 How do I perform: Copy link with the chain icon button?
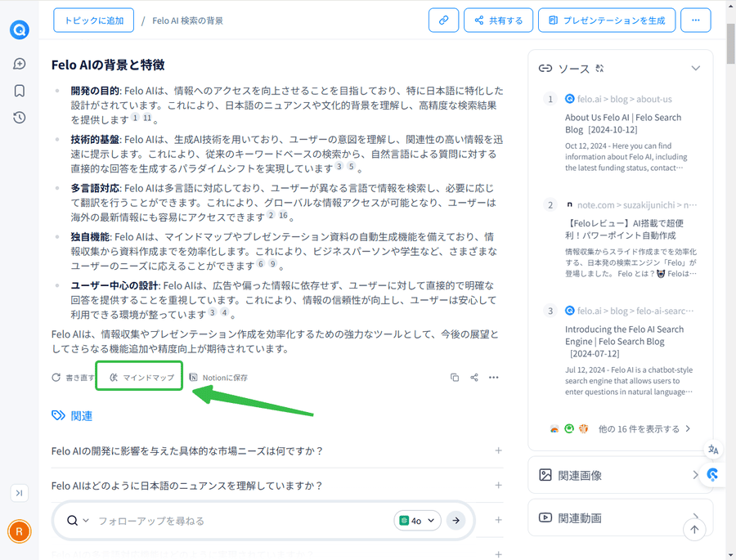443,20
